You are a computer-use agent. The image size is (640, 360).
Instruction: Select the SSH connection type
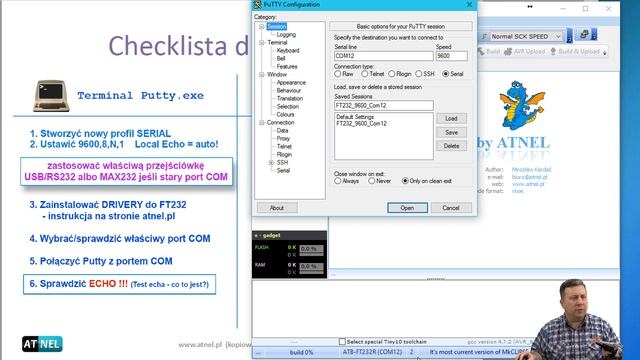(419, 74)
